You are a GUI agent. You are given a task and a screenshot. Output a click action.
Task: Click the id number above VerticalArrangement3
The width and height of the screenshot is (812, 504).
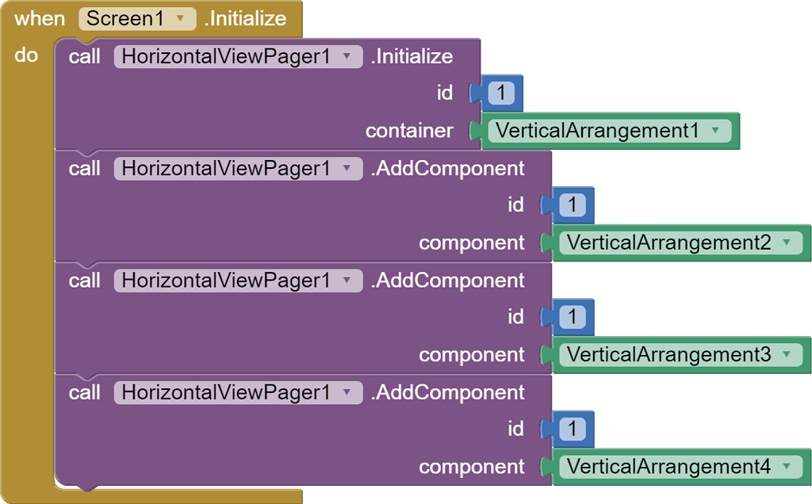click(x=572, y=318)
